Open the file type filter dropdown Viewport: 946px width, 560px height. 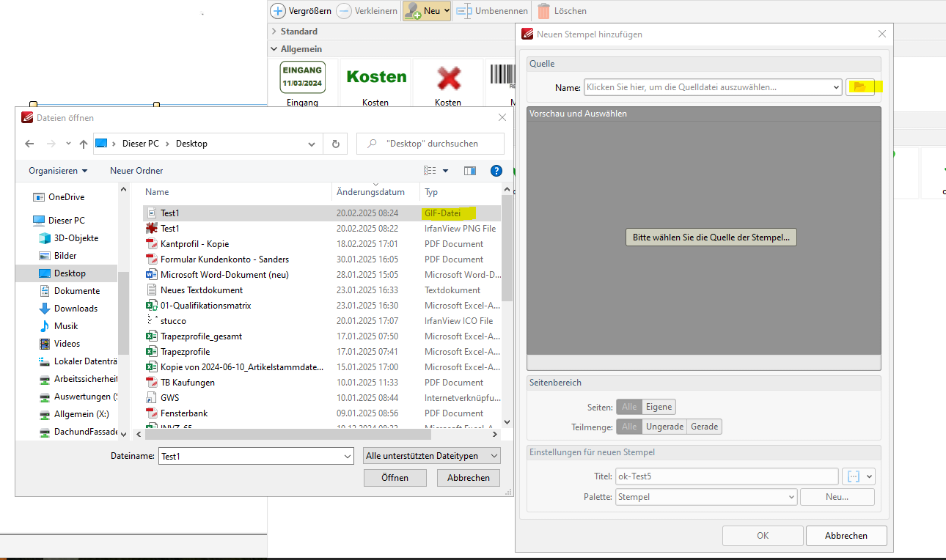432,456
